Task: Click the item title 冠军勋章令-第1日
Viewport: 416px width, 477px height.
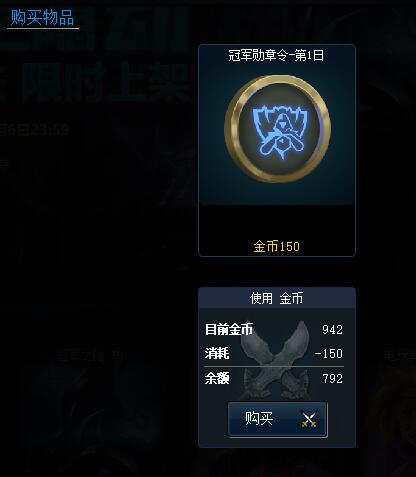Action: click(276, 55)
